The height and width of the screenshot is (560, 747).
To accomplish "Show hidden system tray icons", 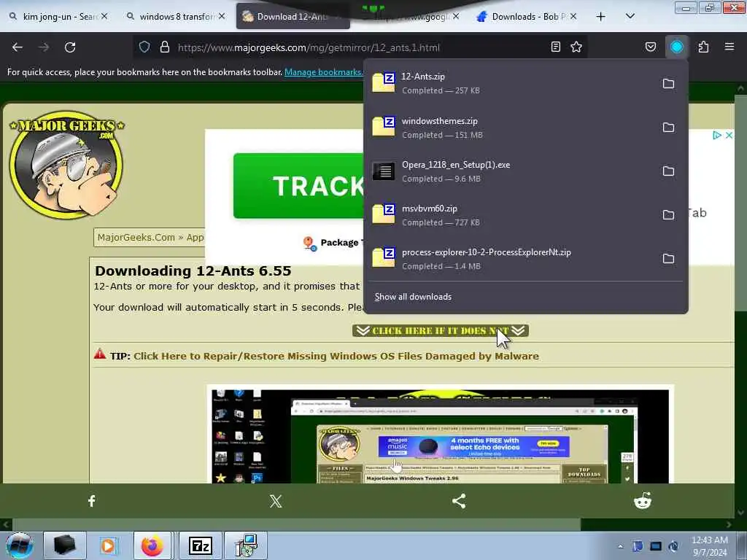I will coord(620,546).
